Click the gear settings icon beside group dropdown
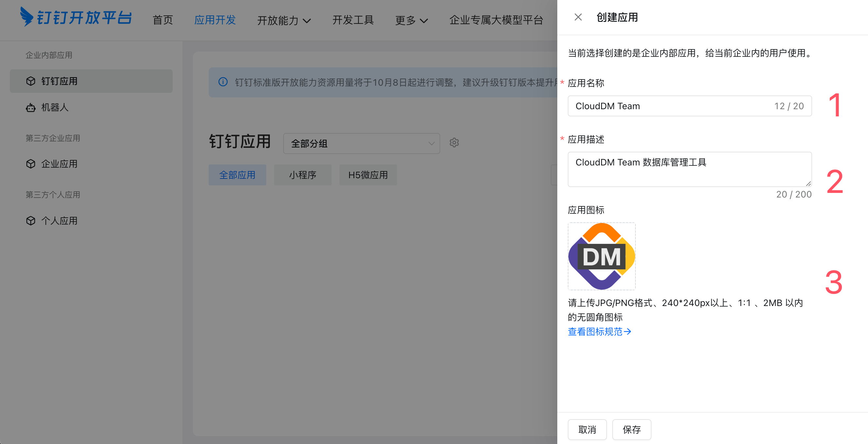The height and width of the screenshot is (444, 868). pyautogui.click(x=454, y=143)
